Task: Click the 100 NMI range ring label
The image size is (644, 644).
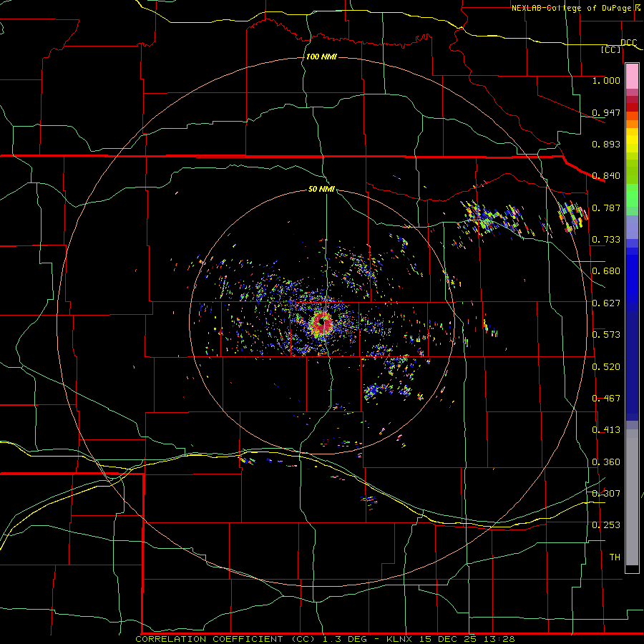Action: 321,57
